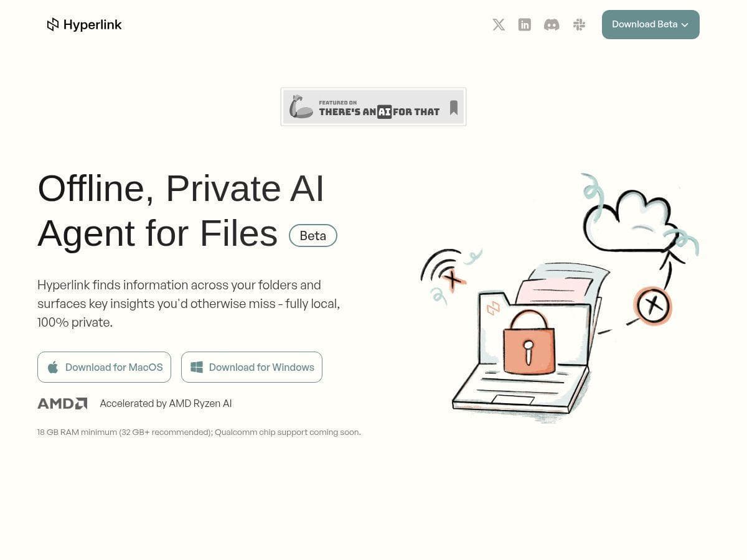Screen dimensions: 747x560
Task: Click the Hyperlink brand name text
Action: coord(93,24)
